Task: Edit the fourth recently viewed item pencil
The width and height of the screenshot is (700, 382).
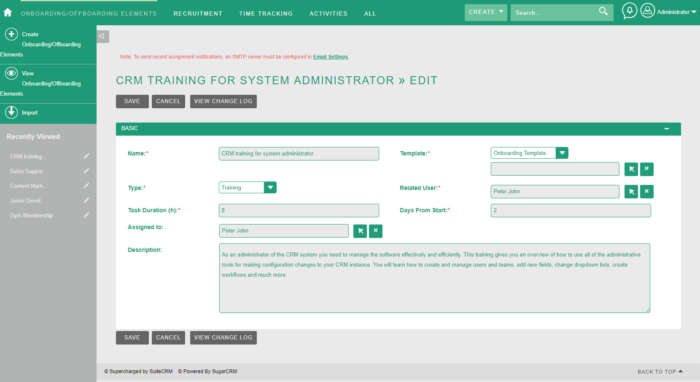Action: pos(86,200)
